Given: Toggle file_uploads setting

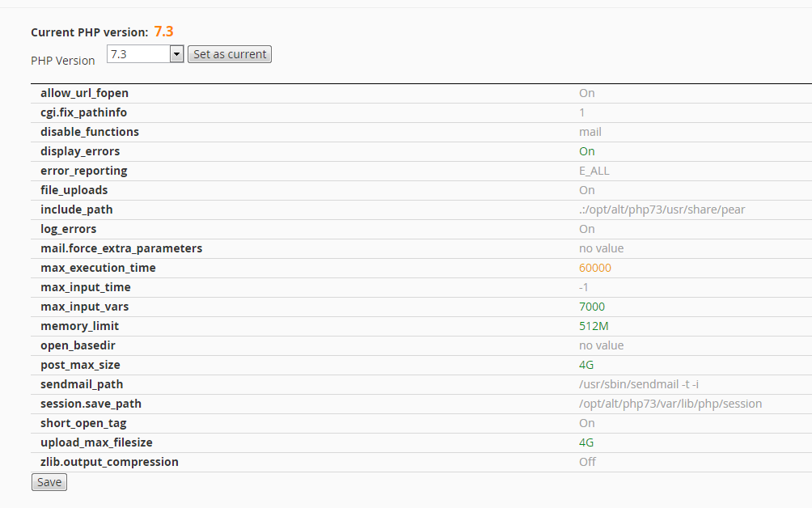Looking at the screenshot, I should pyautogui.click(x=586, y=190).
